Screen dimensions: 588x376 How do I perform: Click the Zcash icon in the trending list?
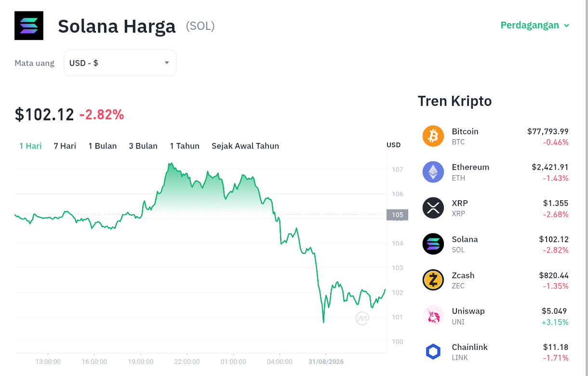(433, 280)
